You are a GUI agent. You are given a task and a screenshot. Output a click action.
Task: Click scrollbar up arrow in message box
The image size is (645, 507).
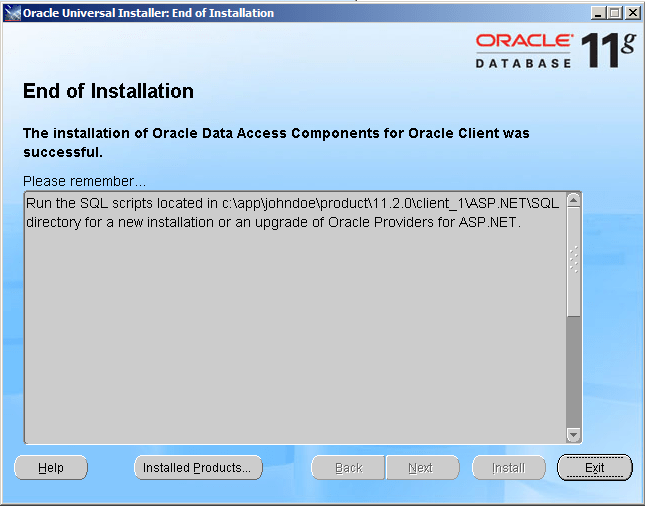573,200
